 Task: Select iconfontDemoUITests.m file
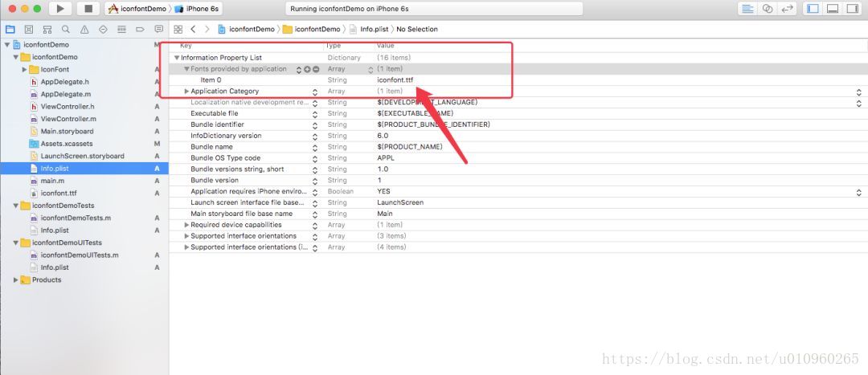click(x=79, y=255)
